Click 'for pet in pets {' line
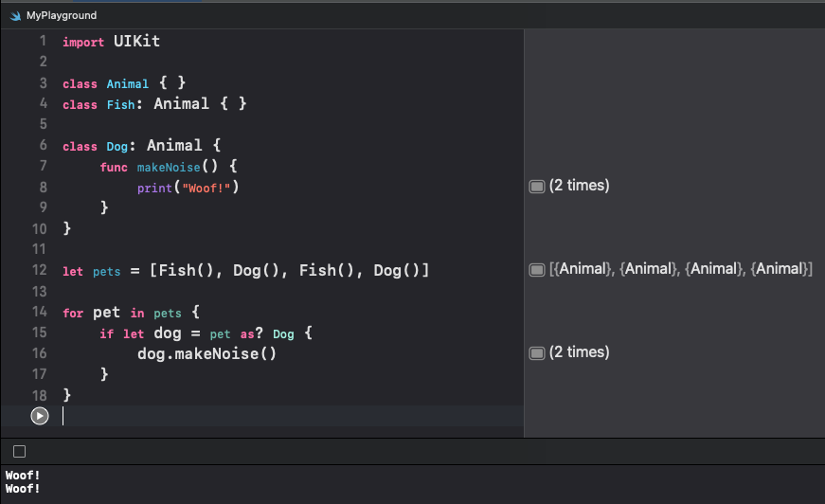 click(131, 313)
